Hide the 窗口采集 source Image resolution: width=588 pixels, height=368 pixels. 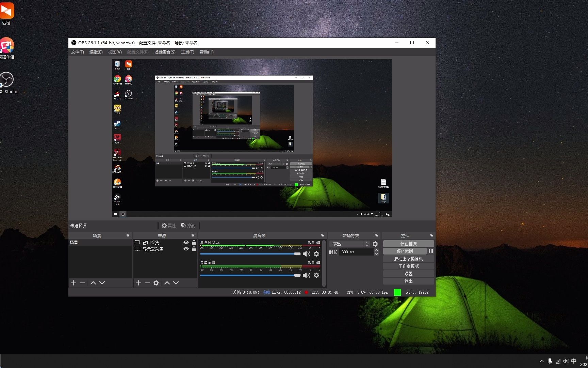(186, 242)
